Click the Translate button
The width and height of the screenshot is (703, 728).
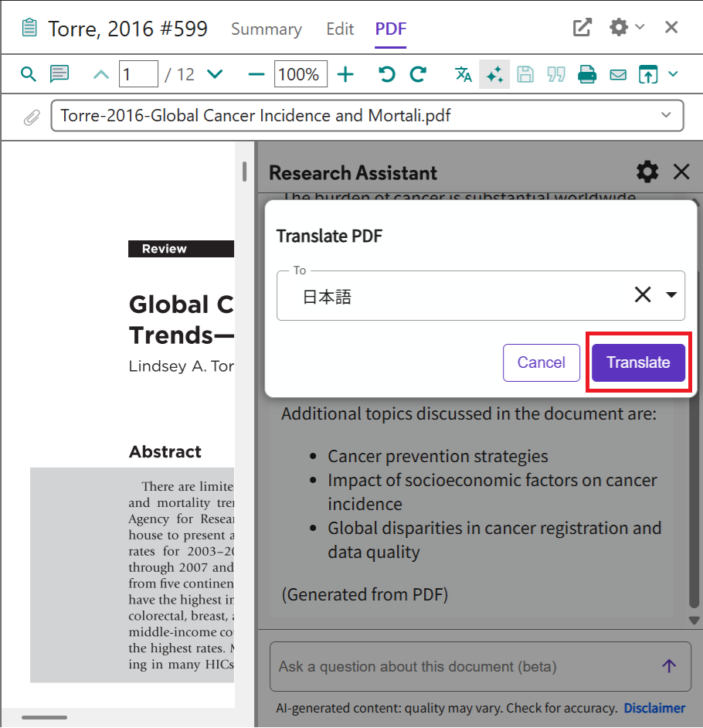[x=638, y=362]
